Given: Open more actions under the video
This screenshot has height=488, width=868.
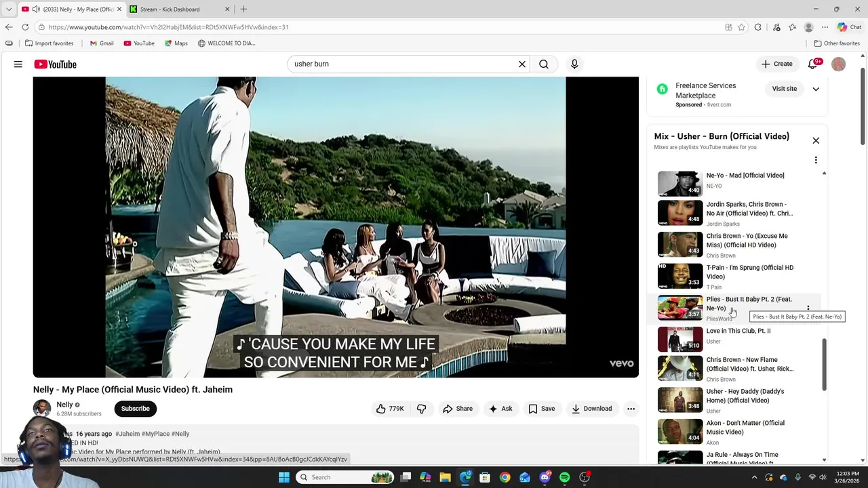Looking at the screenshot, I should pos(631,409).
